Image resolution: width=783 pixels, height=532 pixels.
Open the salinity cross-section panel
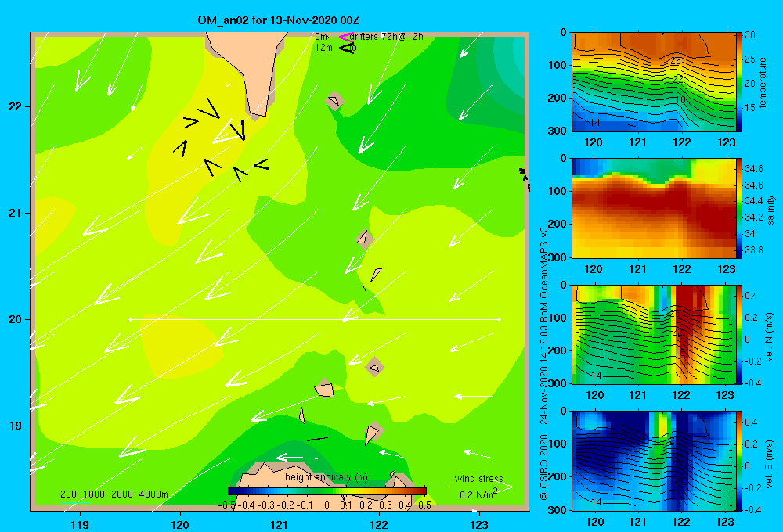coord(654,208)
